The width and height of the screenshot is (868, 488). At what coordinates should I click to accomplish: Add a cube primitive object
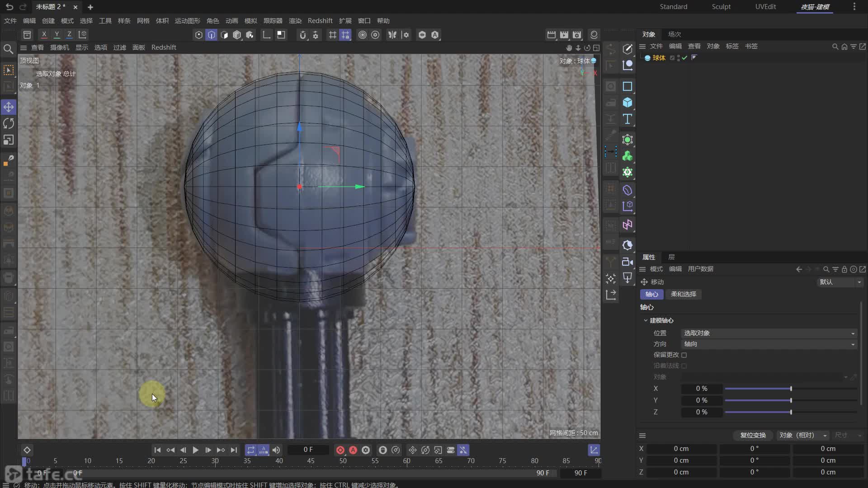coord(627,103)
